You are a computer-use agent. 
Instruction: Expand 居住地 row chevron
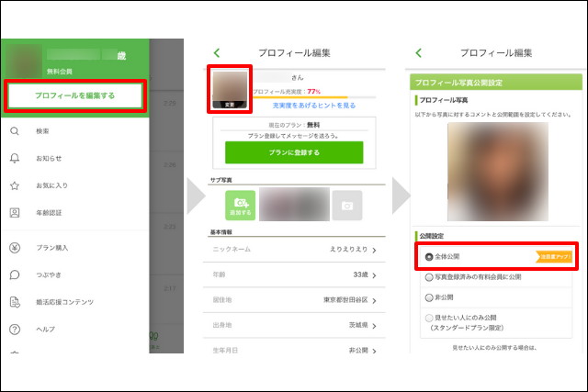point(374,300)
